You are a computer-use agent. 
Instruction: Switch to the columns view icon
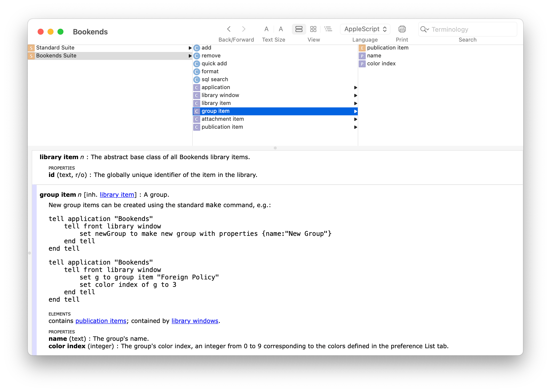point(313,29)
